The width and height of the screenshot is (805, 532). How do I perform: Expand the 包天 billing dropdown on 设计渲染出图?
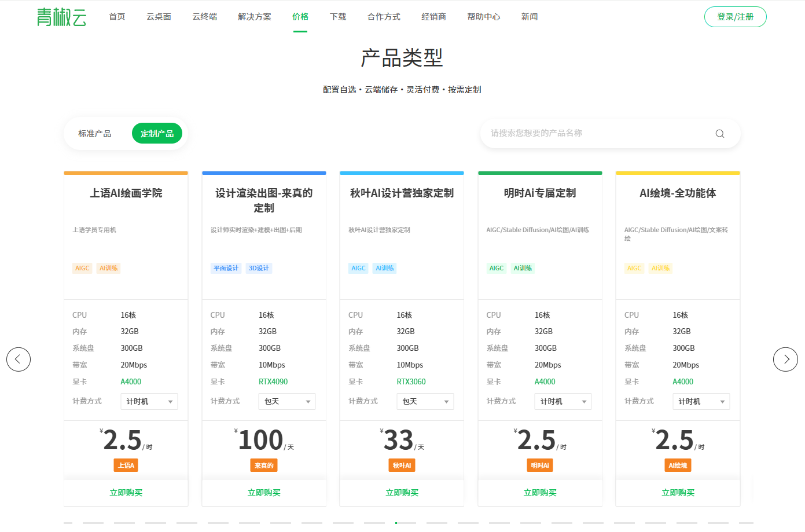[286, 401]
